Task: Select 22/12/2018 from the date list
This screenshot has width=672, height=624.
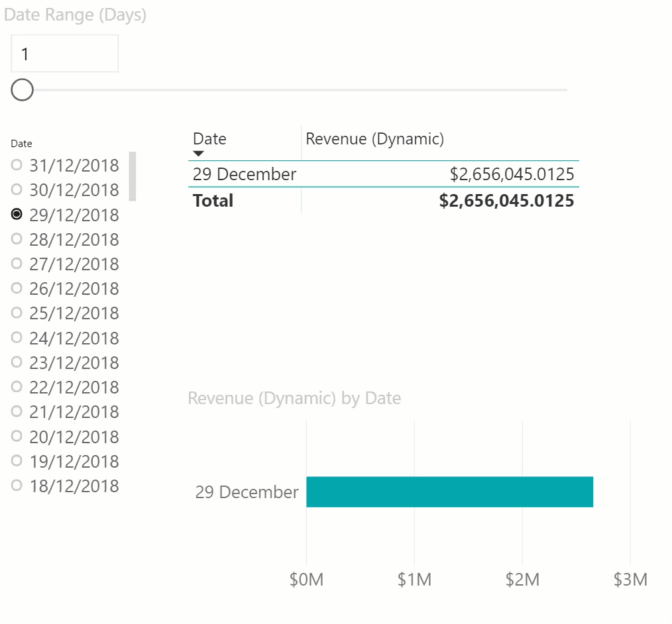Action: point(17,387)
